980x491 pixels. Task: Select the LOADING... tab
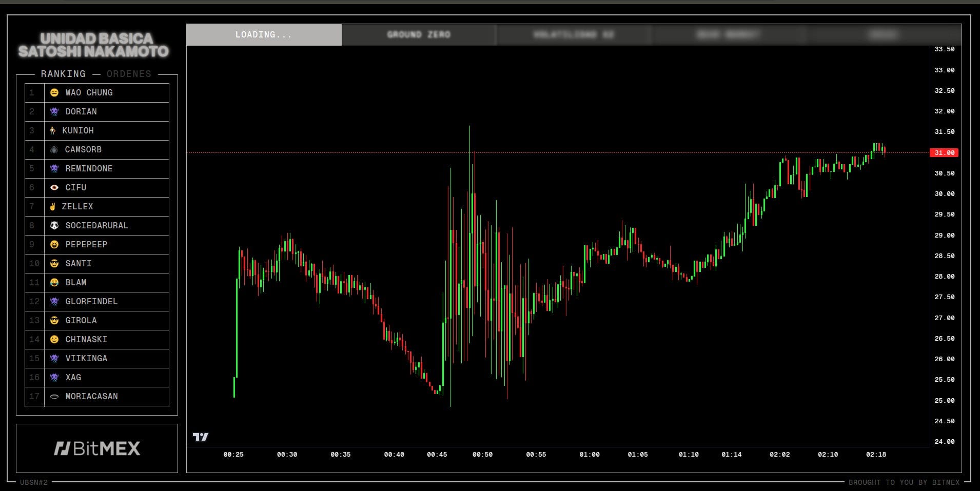click(264, 35)
